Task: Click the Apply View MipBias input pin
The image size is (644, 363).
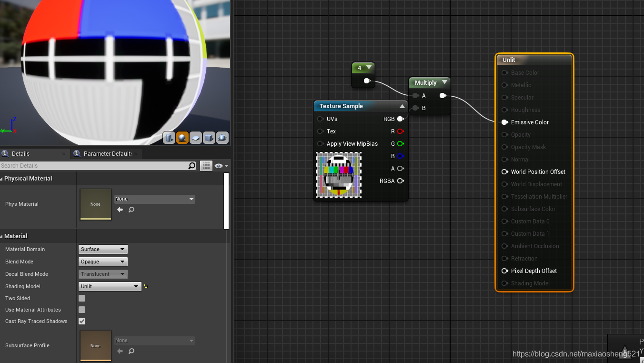Action: coord(320,144)
